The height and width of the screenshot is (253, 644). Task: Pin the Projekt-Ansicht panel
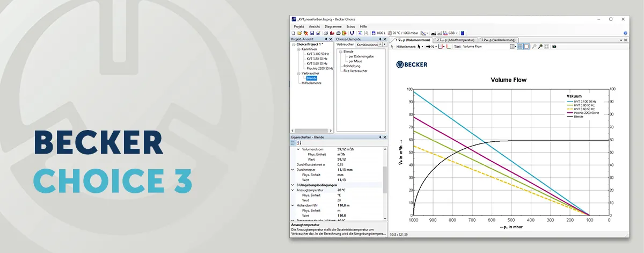point(325,39)
